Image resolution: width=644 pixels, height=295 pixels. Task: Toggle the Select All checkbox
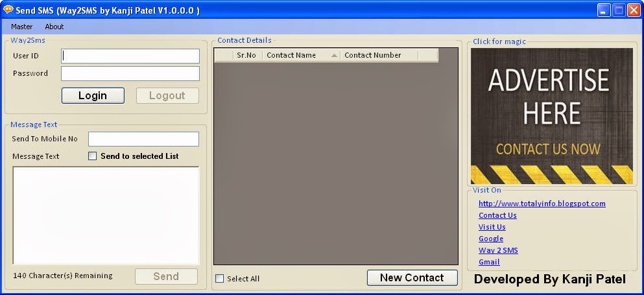pyautogui.click(x=220, y=279)
